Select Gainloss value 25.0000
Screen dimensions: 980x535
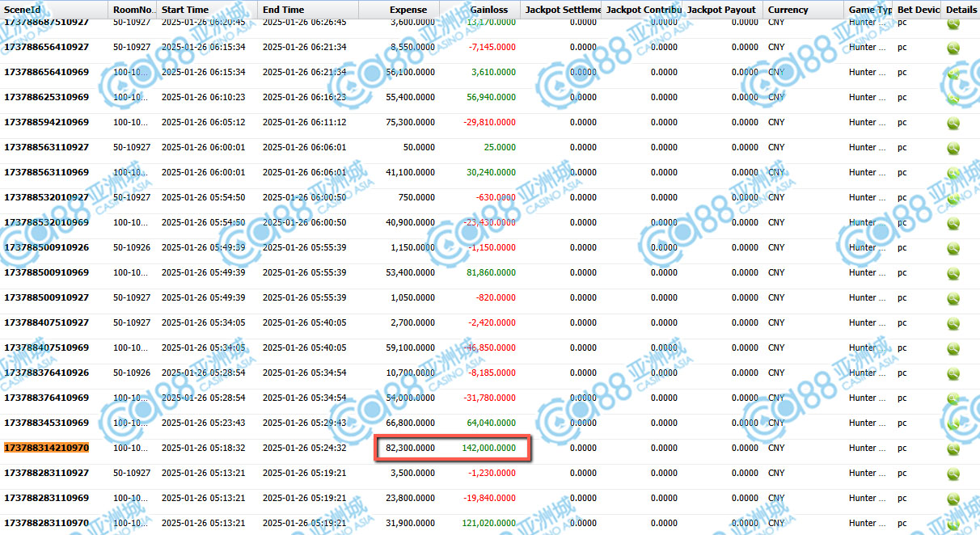(x=500, y=147)
